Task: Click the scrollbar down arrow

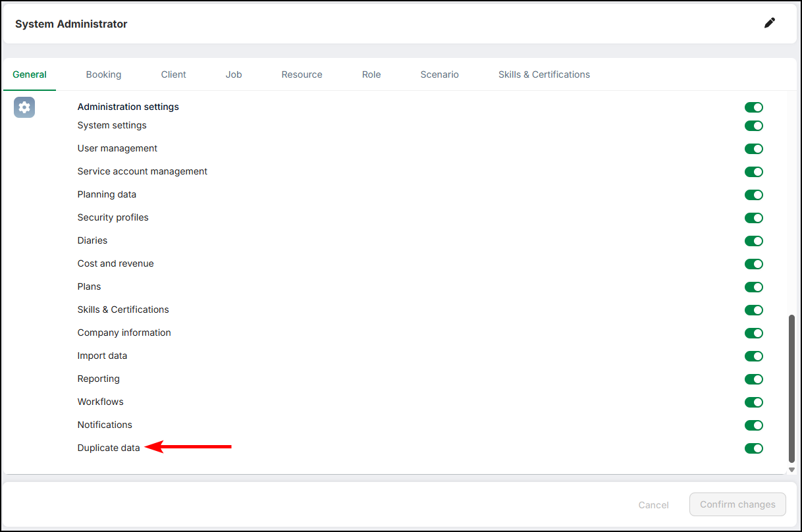Action: click(x=791, y=469)
